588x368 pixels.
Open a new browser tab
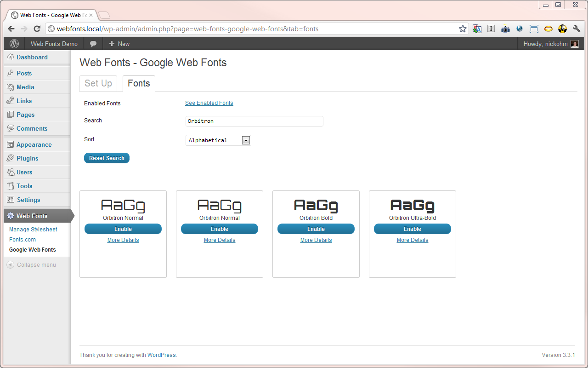pyautogui.click(x=104, y=15)
